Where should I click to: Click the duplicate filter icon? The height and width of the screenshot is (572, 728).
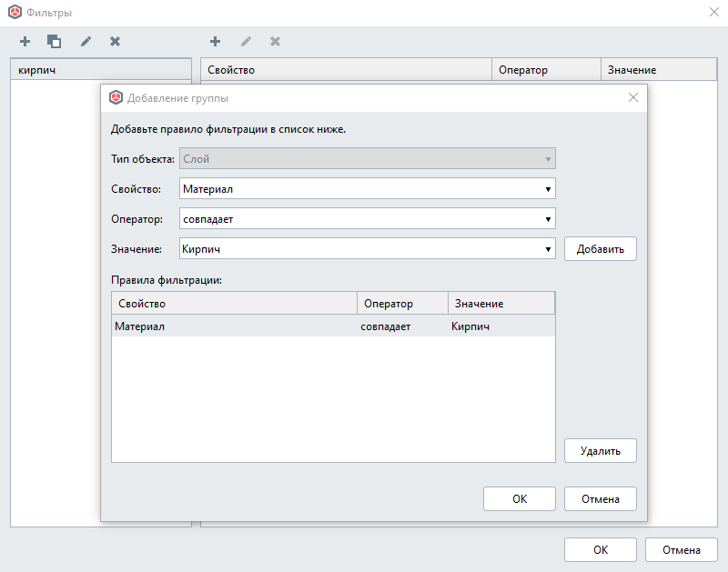click(55, 41)
